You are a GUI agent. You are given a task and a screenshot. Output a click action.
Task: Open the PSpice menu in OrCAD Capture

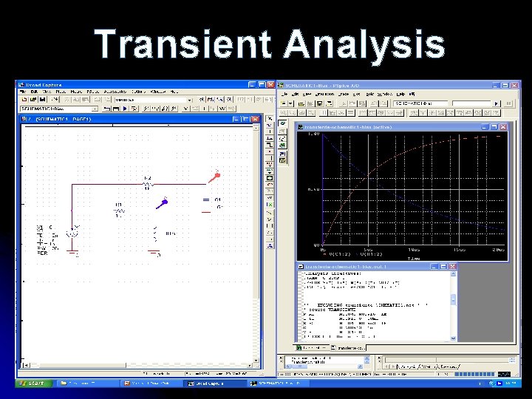tap(92, 92)
